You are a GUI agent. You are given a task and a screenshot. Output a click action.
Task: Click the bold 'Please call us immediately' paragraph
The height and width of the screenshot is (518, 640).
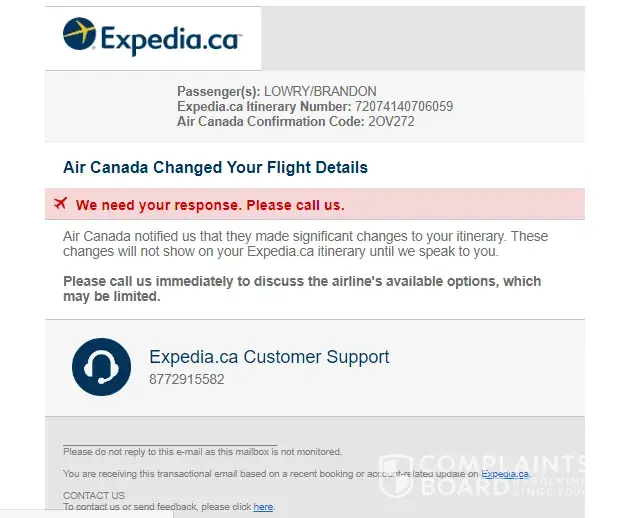click(302, 289)
